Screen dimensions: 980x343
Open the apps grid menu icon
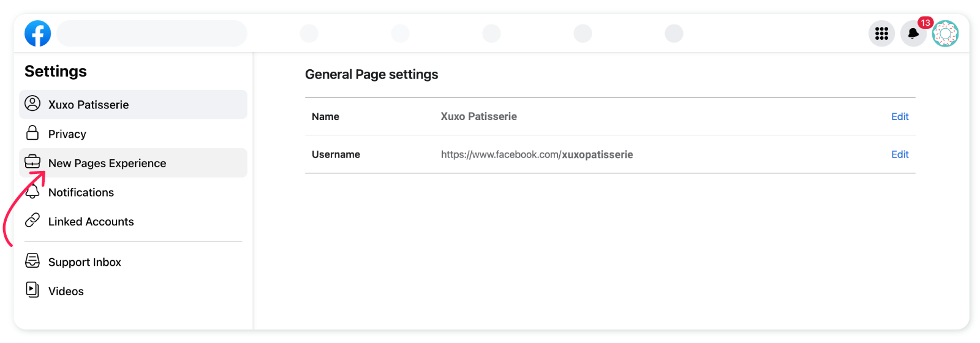pyautogui.click(x=881, y=33)
